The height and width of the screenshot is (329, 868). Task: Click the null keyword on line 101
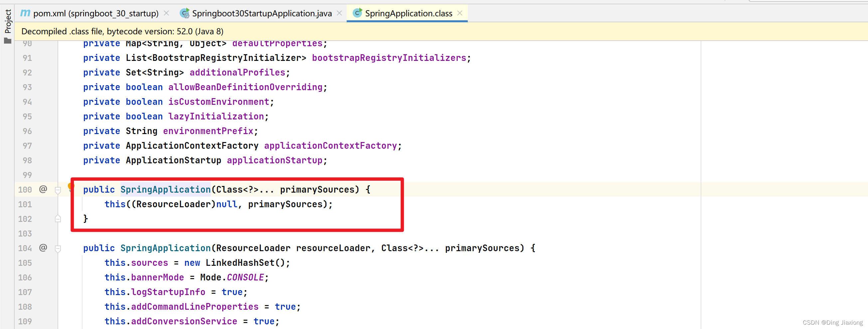[227, 204]
